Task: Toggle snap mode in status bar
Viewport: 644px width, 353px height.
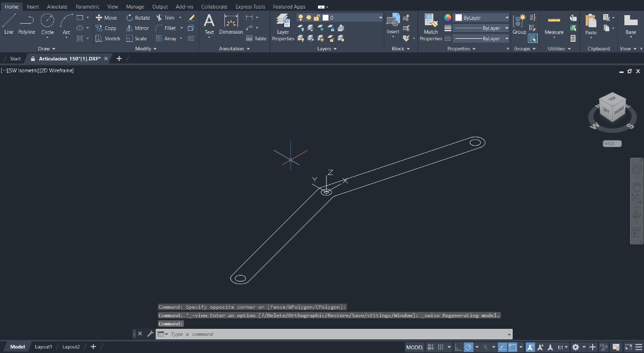Action: pos(441,347)
